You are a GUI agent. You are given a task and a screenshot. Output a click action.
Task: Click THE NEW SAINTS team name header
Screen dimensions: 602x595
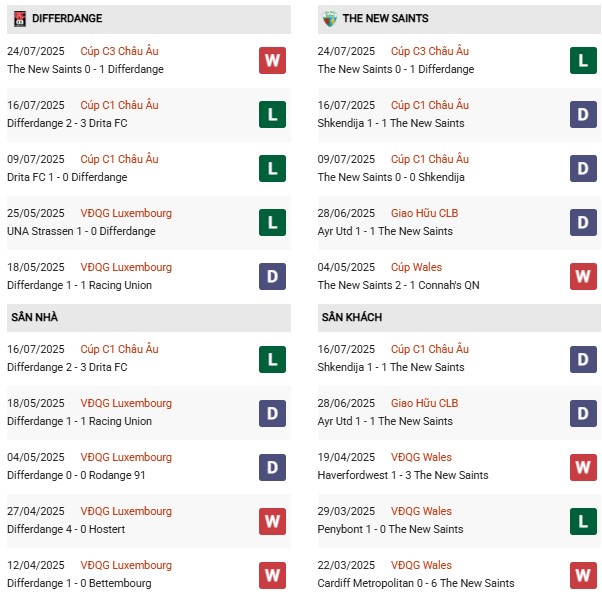385,18
